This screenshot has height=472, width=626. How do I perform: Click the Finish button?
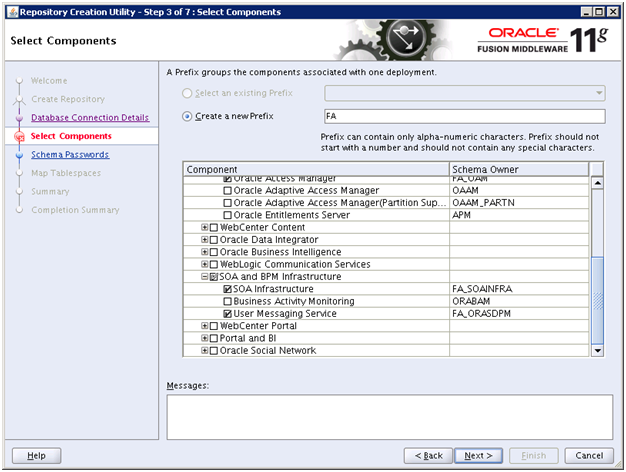(533, 456)
